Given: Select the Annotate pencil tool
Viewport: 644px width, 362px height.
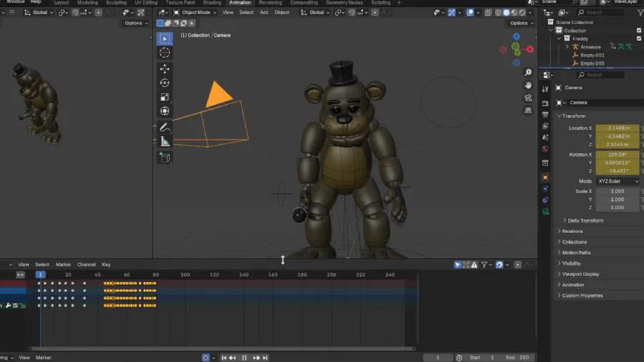Looking at the screenshot, I should coord(165,127).
